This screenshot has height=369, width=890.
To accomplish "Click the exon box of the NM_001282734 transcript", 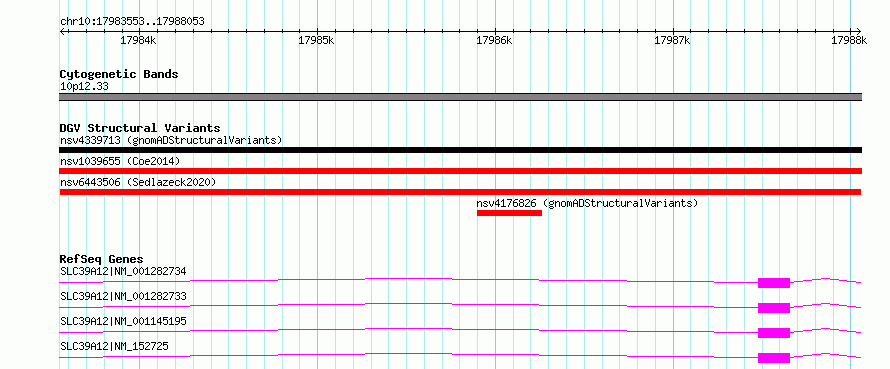I will [x=774, y=283].
